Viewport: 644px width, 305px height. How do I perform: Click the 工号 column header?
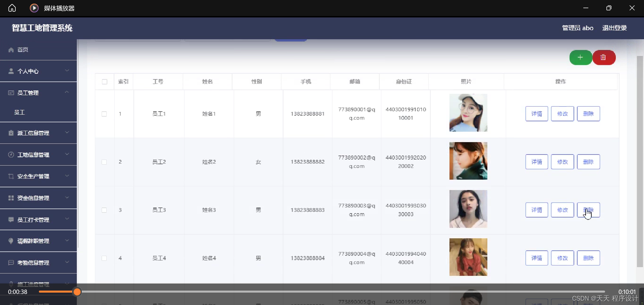point(158,81)
